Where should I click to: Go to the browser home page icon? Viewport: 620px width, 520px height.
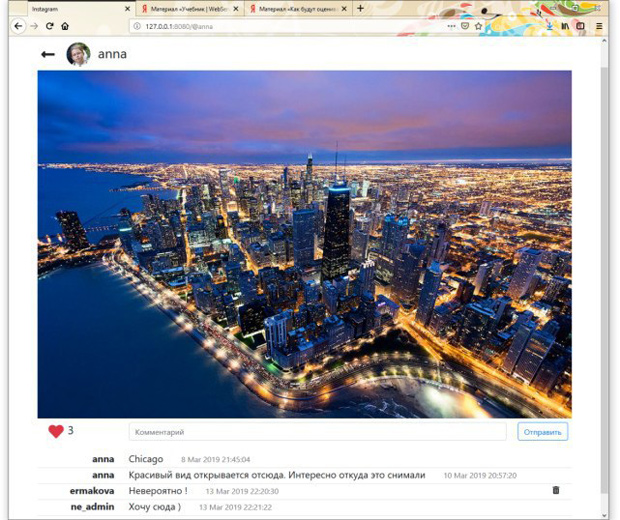[x=65, y=26]
